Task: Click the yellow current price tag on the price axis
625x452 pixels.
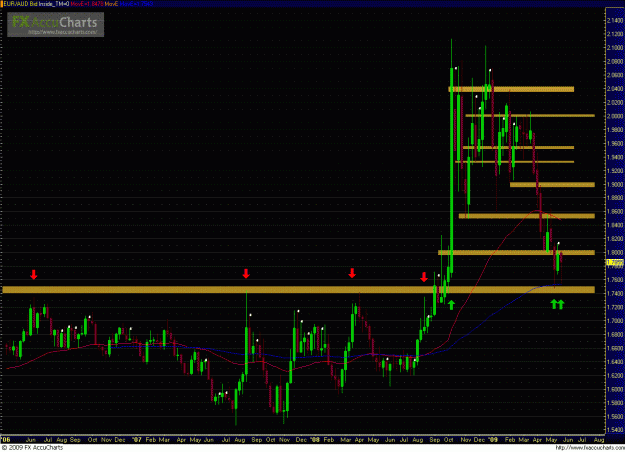Action: click(x=615, y=263)
